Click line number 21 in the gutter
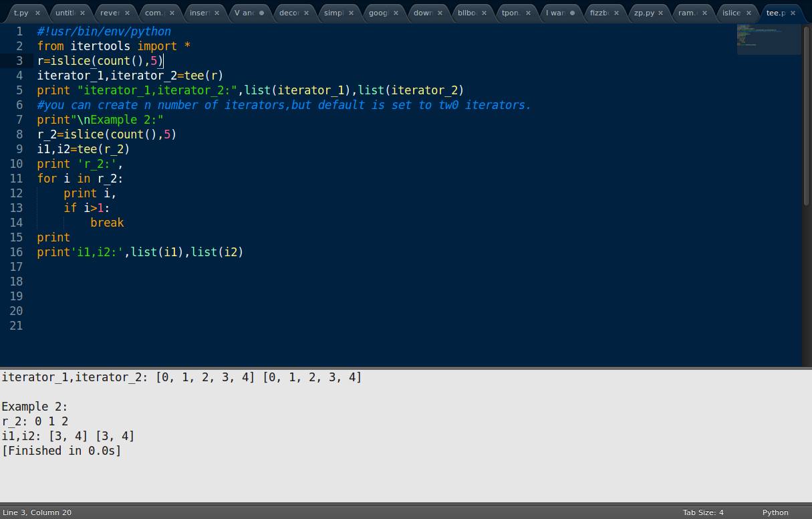 (16, 326)
